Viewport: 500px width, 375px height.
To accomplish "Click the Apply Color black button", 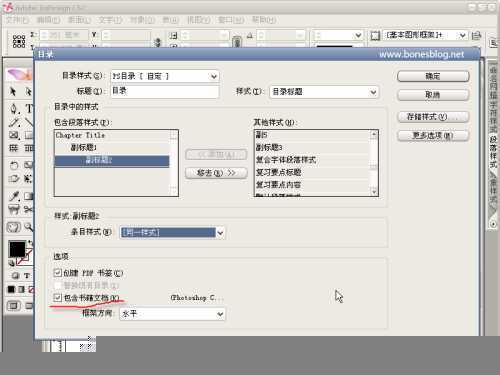I will coord(11,289).
